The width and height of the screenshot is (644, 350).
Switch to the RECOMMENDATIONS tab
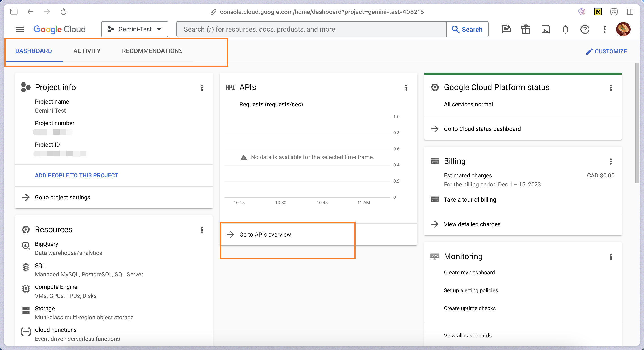coord(152,51)
